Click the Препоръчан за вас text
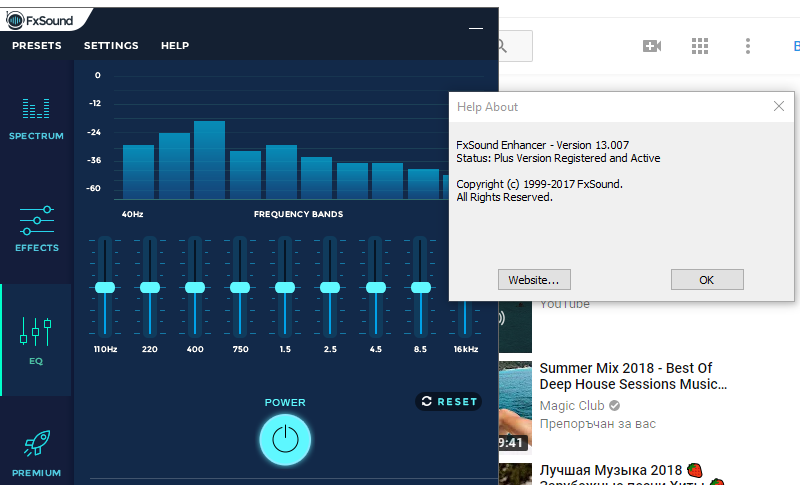Viewport: 800px width, 485px height. 597,424
